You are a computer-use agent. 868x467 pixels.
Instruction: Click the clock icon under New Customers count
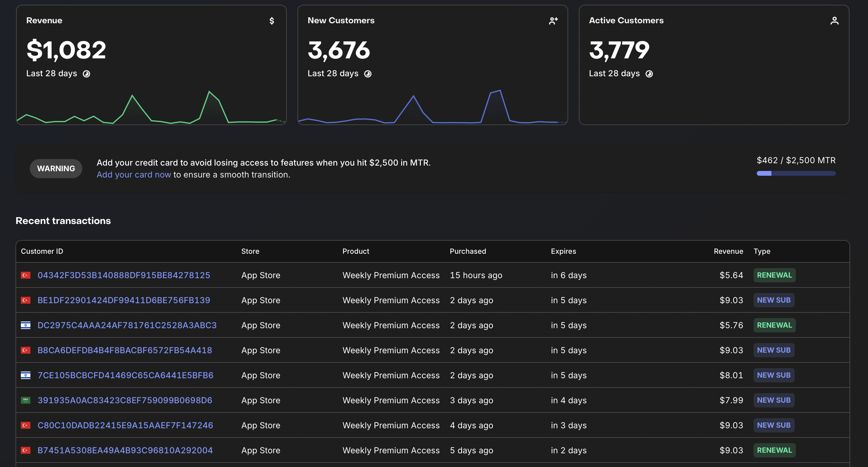368,74
